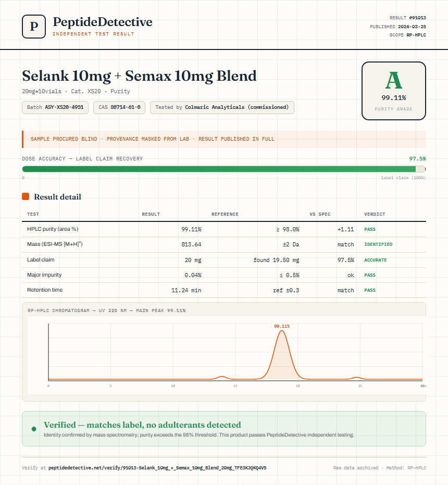This screenshot has height=485, width=448.
Task: Click the 0.04% major impurity value
Action: tap(193, 275)
